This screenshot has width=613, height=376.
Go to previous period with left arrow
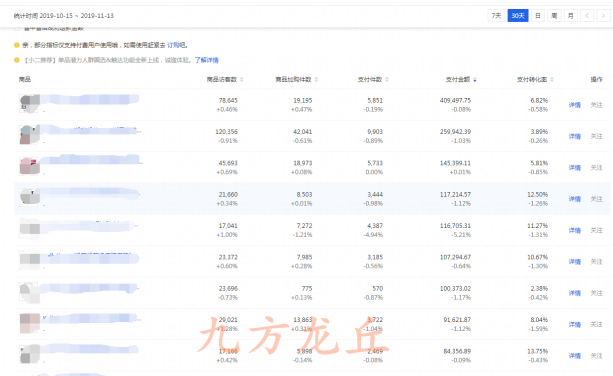(x=587, y=16)
